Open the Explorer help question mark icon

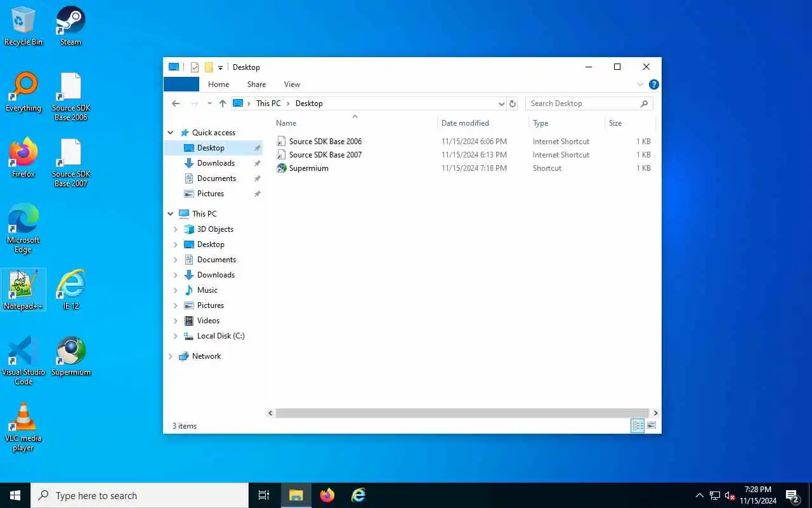(x=654, y=84)
